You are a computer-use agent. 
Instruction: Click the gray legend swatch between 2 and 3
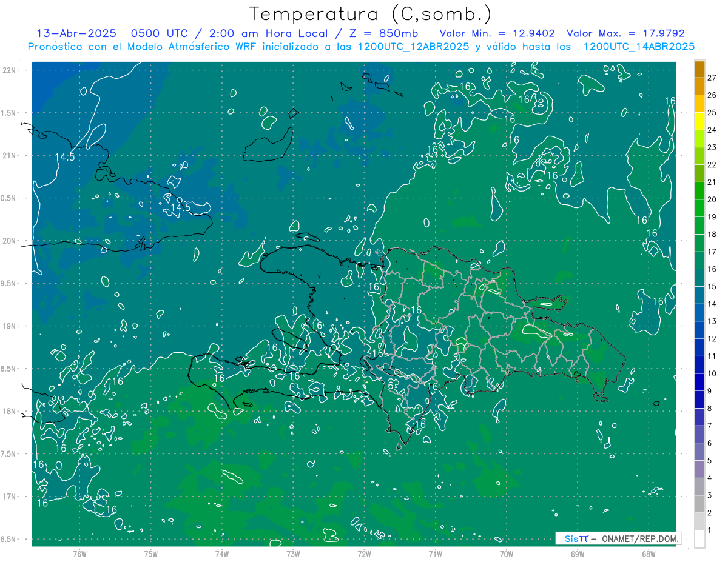click(699, 504)
